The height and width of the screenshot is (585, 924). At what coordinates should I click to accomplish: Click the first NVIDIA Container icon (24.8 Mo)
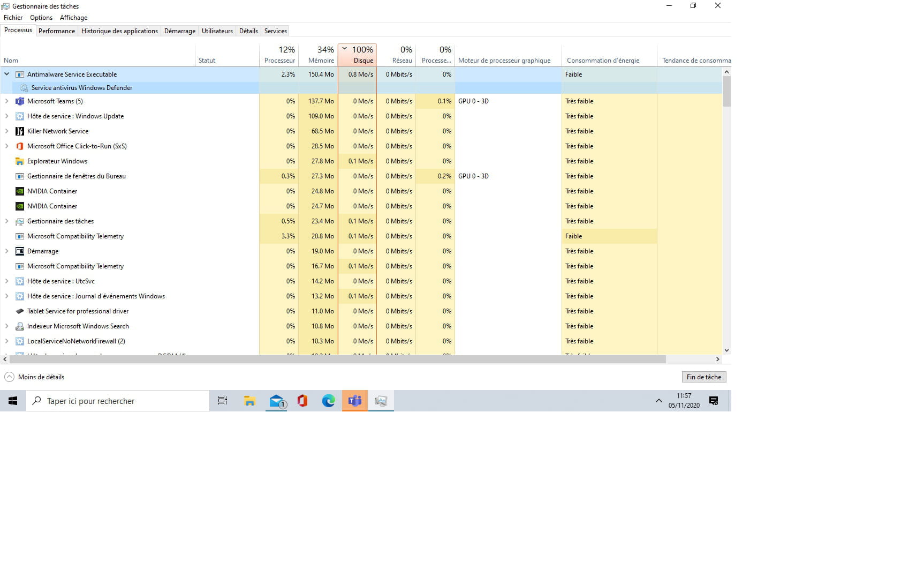click(20, 191)
